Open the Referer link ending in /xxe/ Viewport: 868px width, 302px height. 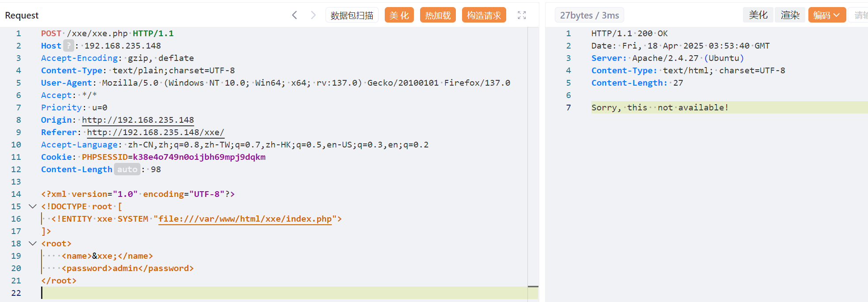(x=155, y=132)
